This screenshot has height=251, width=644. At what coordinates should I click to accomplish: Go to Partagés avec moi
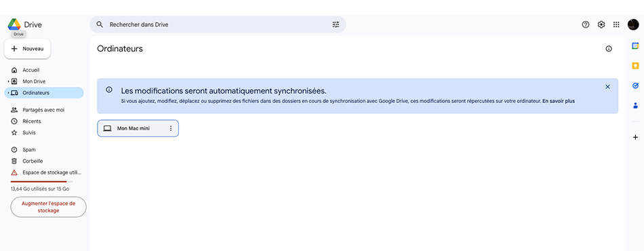pos(43,110)
